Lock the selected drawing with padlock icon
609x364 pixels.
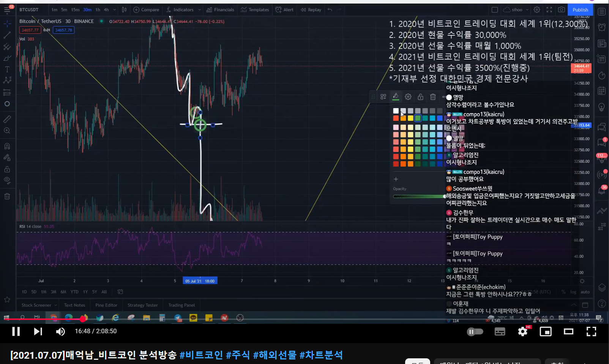click(x=420, y=97)
